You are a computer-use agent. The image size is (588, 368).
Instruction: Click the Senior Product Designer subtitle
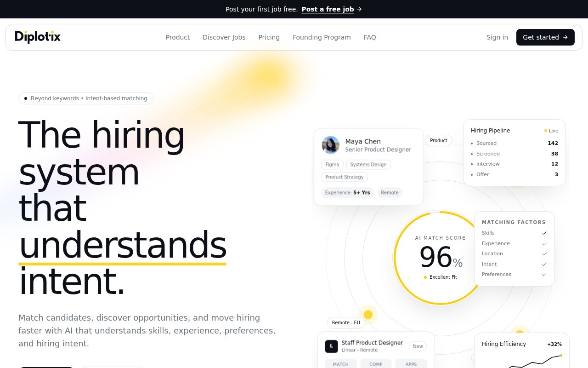pos(378,149)
